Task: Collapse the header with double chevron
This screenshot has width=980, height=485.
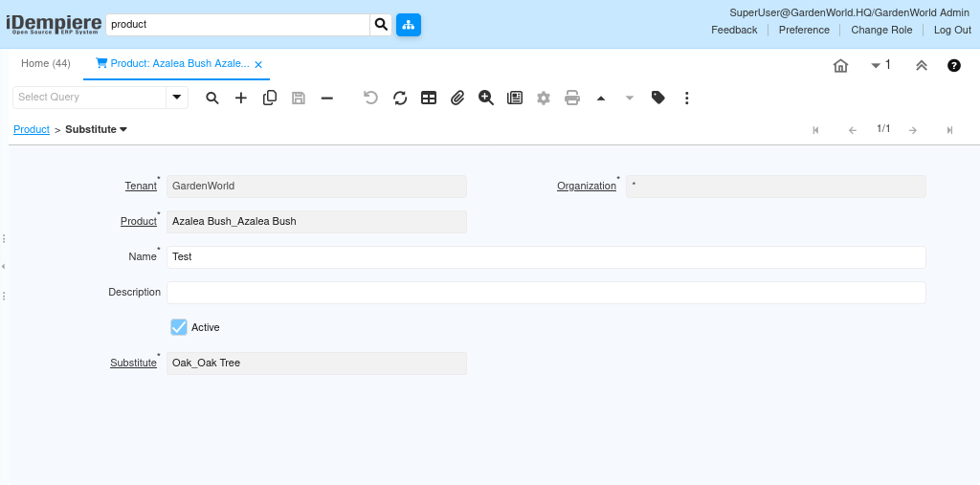Action: pyautogui.click(x=922, y=65)
